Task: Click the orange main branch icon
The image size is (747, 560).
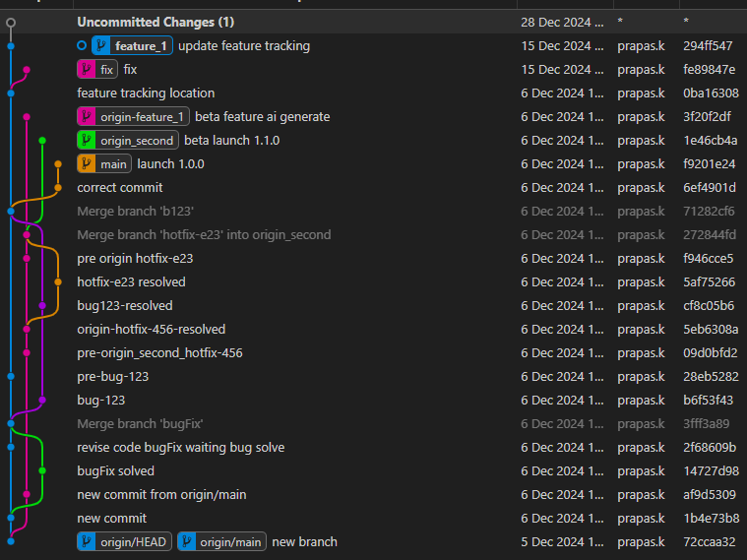Action: pos(87,164)
